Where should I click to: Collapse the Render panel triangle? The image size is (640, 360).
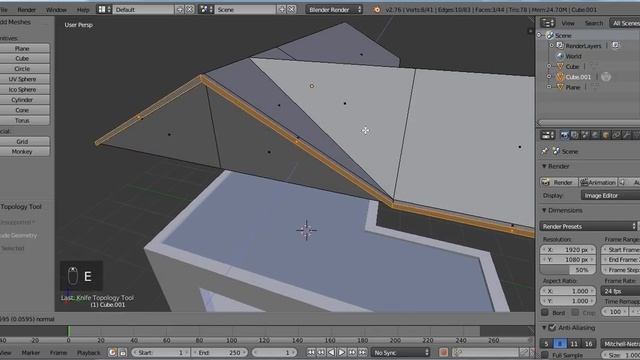click(x=544, y=167)
